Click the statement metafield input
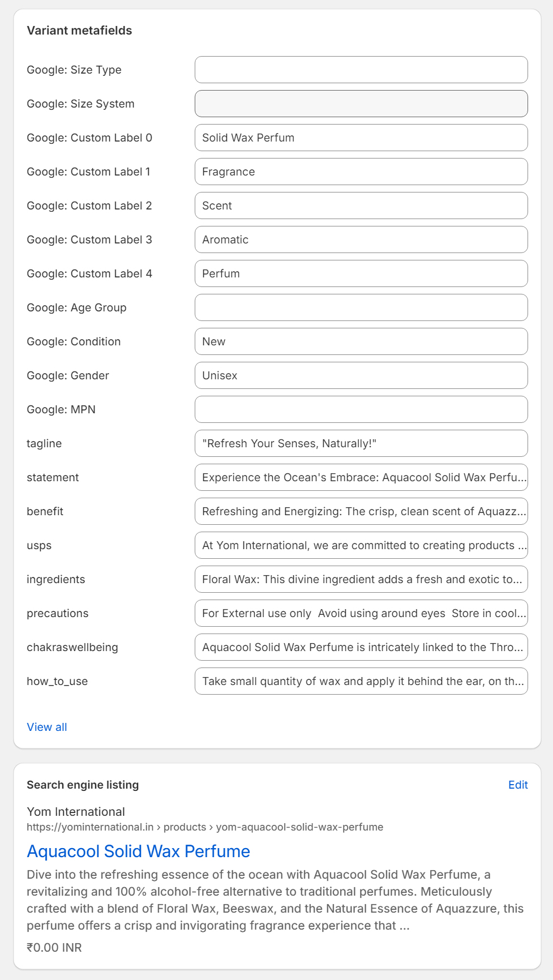The width and height of the screenshot is (553, 980). [x=361, y=477]
